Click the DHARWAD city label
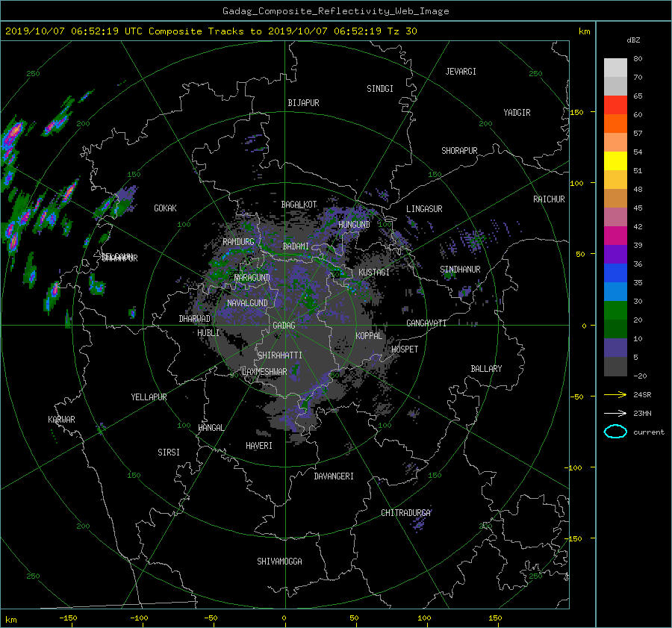672x628 pixels. (195, 319)
